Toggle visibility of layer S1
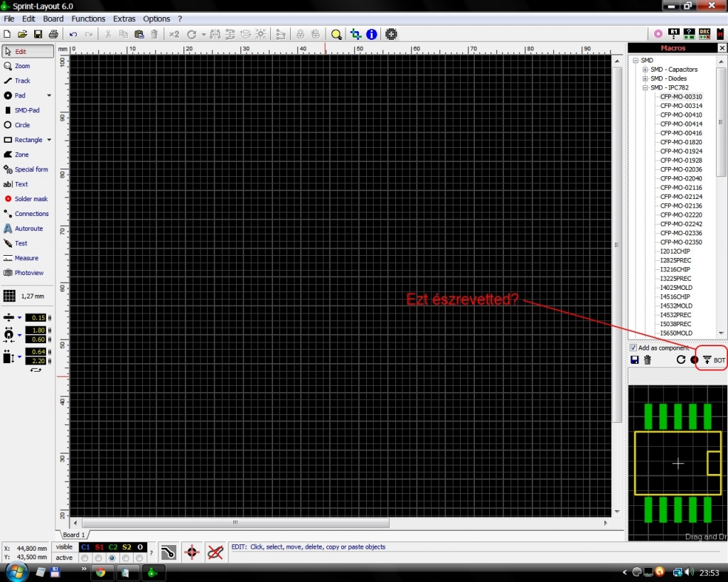Screen dimensions: 728x582 tap(99, 547)
